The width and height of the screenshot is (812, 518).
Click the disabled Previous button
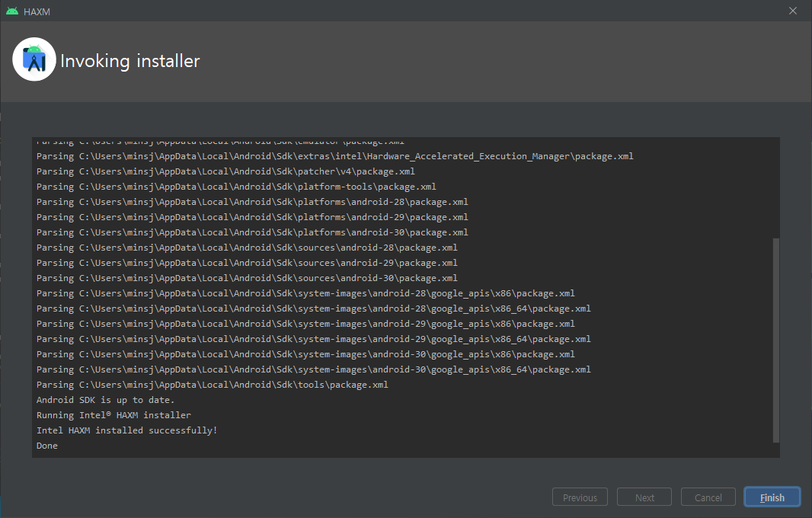580,497
